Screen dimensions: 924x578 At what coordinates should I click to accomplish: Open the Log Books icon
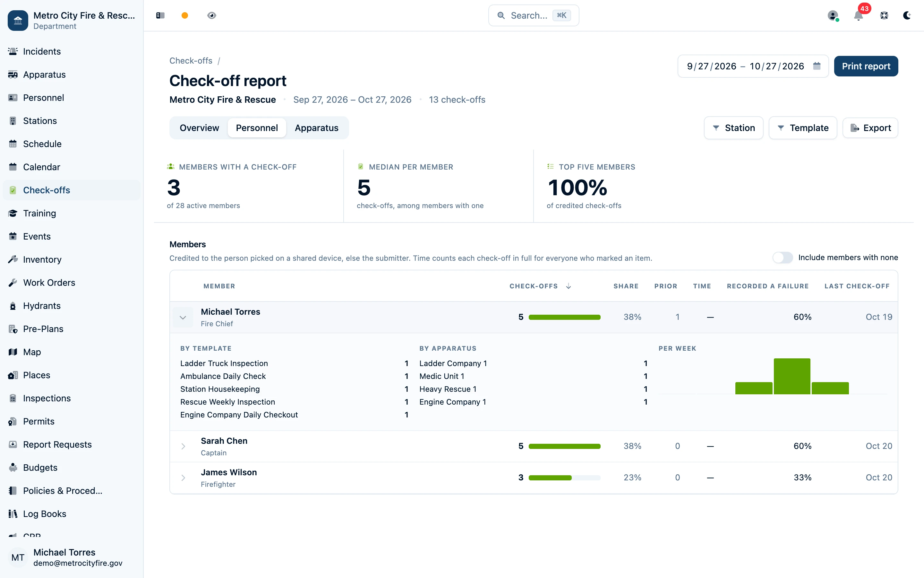point(13,514)
